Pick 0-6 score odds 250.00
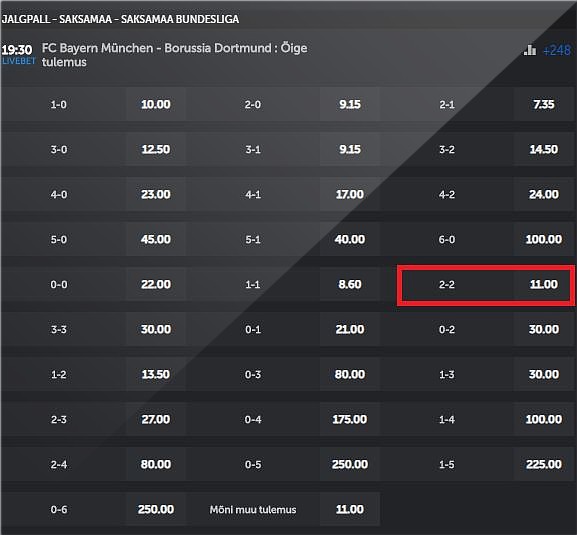The width and height of the screenshot is (577, 535). click(156, 509)
